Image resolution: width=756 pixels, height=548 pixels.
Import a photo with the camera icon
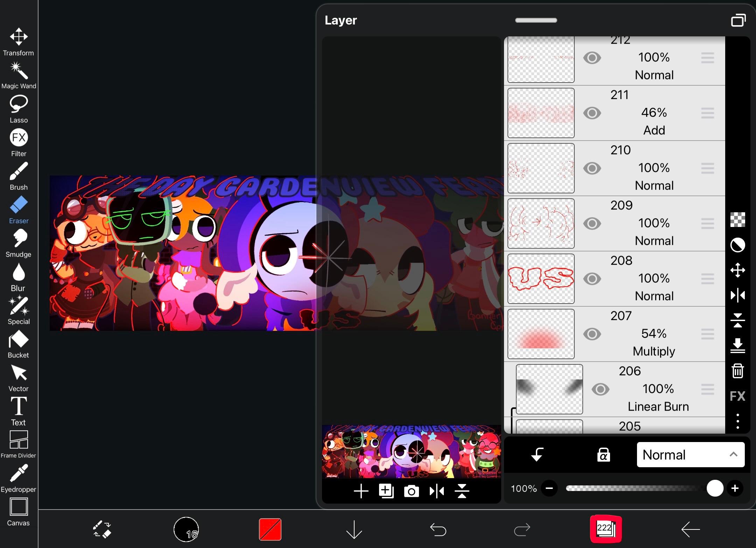pyautogui.click(x=411, y=491)
